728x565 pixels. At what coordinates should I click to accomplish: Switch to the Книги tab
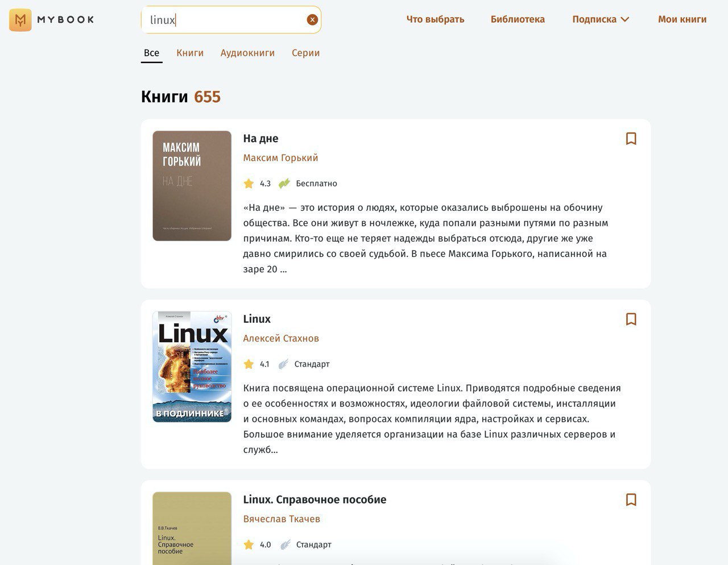[x=190, y=53]
